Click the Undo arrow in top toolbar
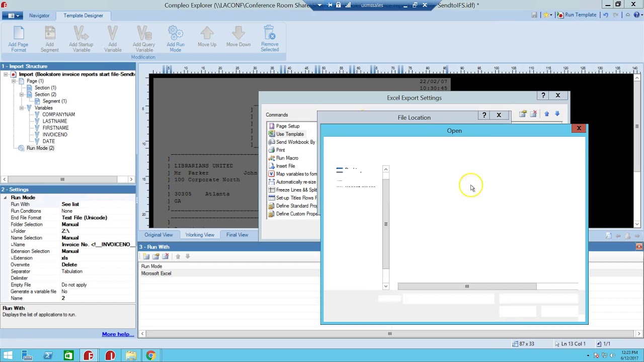Image resolution: width=644 pixels, height=362 pixels. (x=605, y=15)
